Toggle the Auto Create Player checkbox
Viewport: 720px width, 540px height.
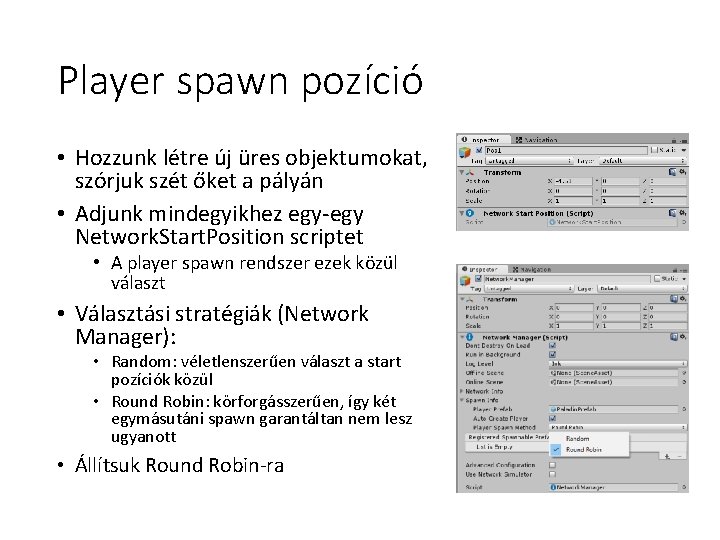click(552, 418)
